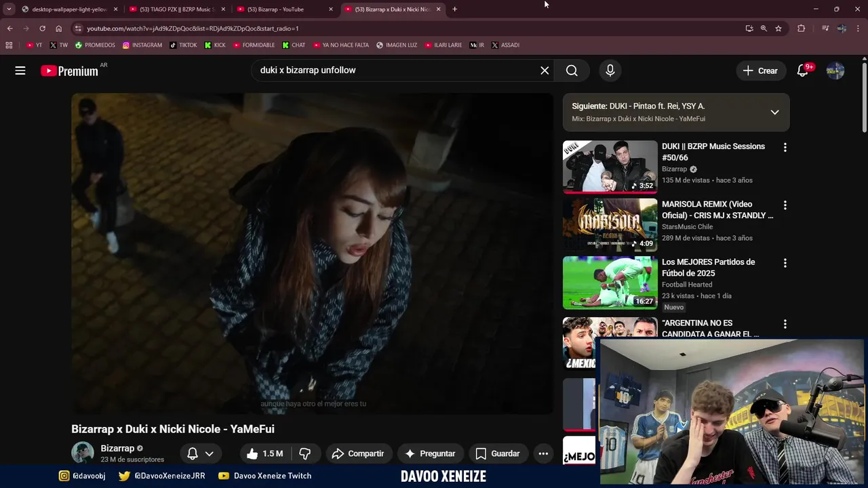868x488 pixels.
Task: Open the TW bookmark
Action: (58, 45)
